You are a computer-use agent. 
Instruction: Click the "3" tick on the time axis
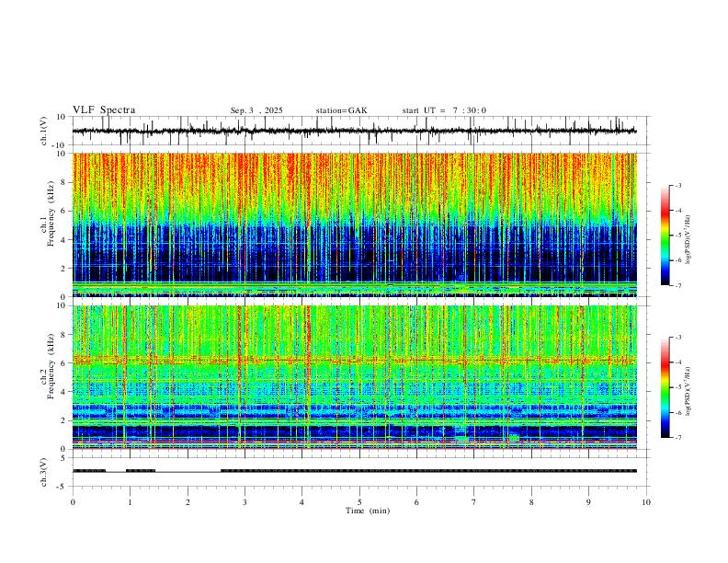click(245, 502)
